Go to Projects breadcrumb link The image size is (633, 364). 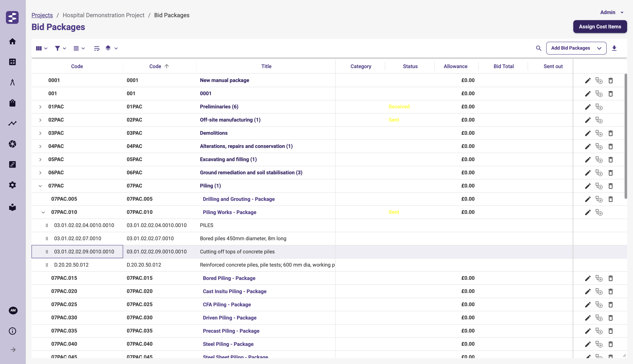(x=42, y=15)
